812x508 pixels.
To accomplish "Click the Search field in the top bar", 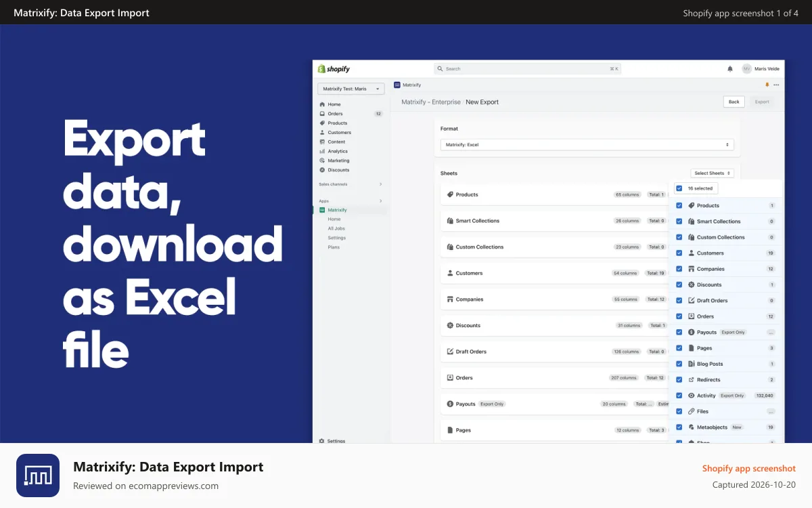I will [x=528, y=69].
